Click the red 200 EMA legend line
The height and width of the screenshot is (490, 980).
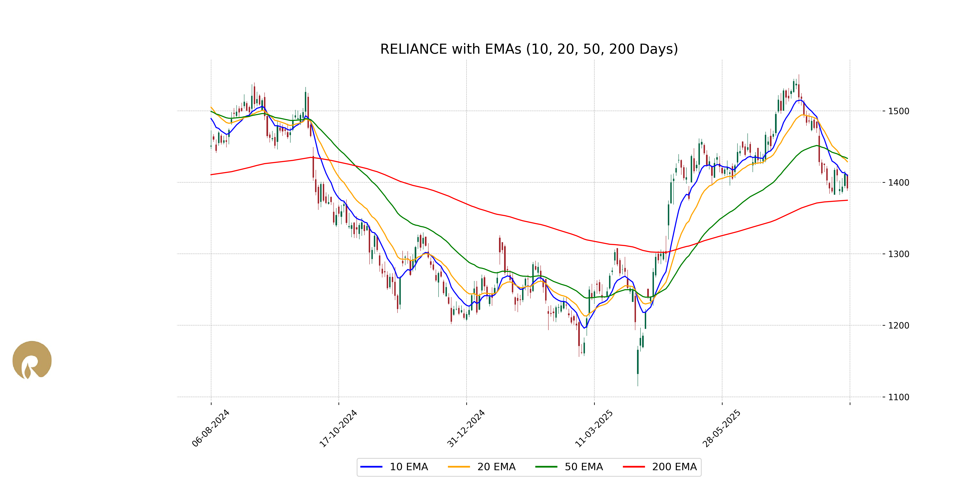(634, 467)
